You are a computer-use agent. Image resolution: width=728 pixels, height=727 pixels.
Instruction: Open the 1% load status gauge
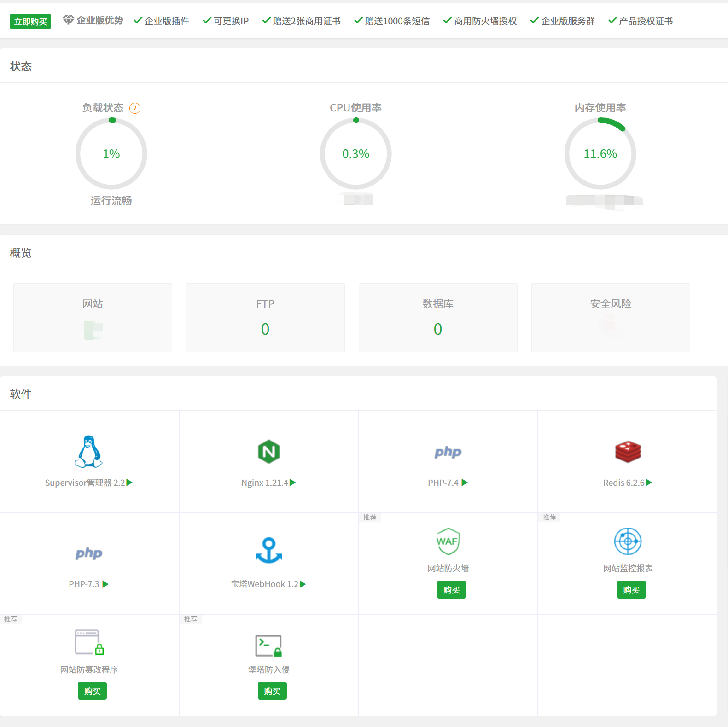(111, 154)
